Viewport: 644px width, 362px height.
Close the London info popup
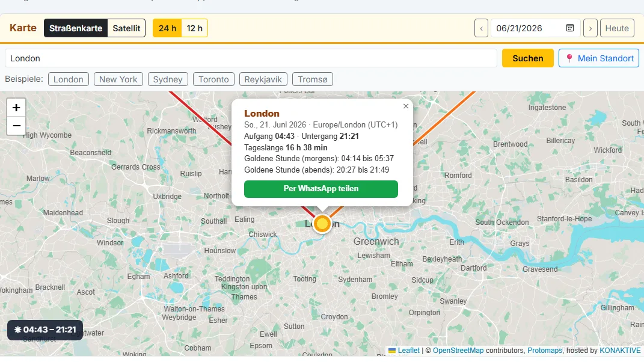pos(406,106)
